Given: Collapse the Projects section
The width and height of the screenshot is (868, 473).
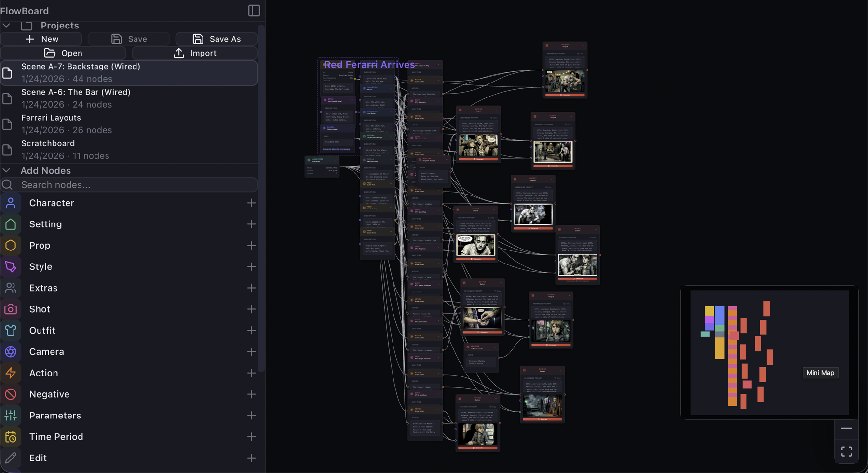Looking at the screenshot, I should [6, 25].
